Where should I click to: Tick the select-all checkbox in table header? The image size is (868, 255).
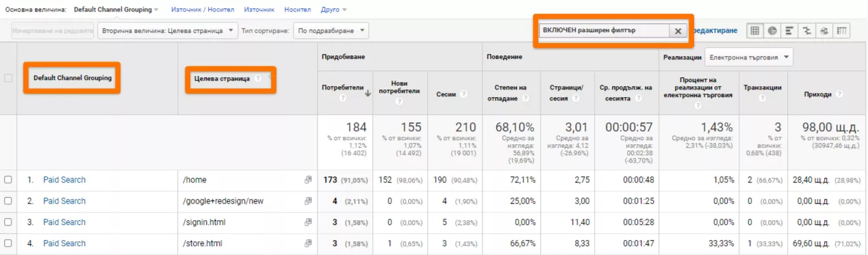(x=9, y=79)
